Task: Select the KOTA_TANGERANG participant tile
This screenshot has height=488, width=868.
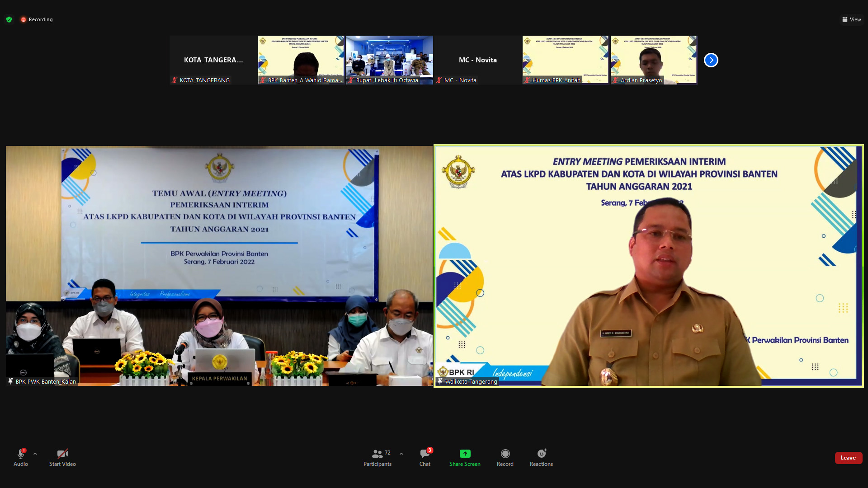Action: [x=213, y=60]
